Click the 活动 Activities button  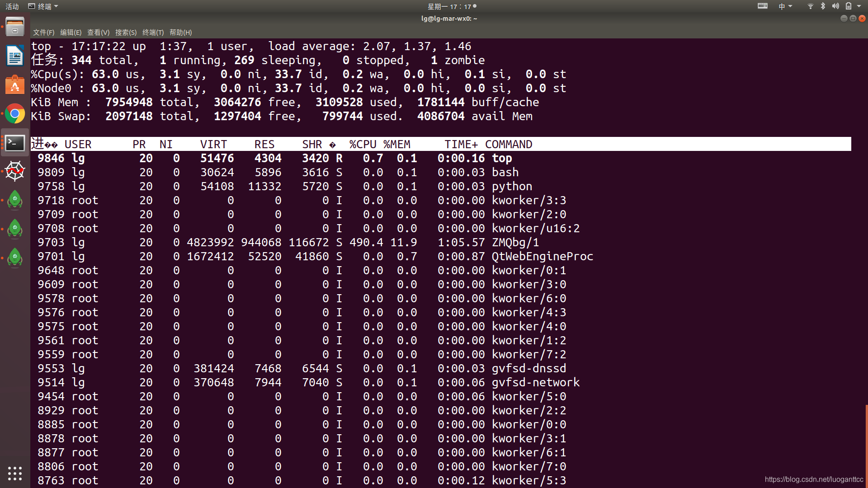12,6
